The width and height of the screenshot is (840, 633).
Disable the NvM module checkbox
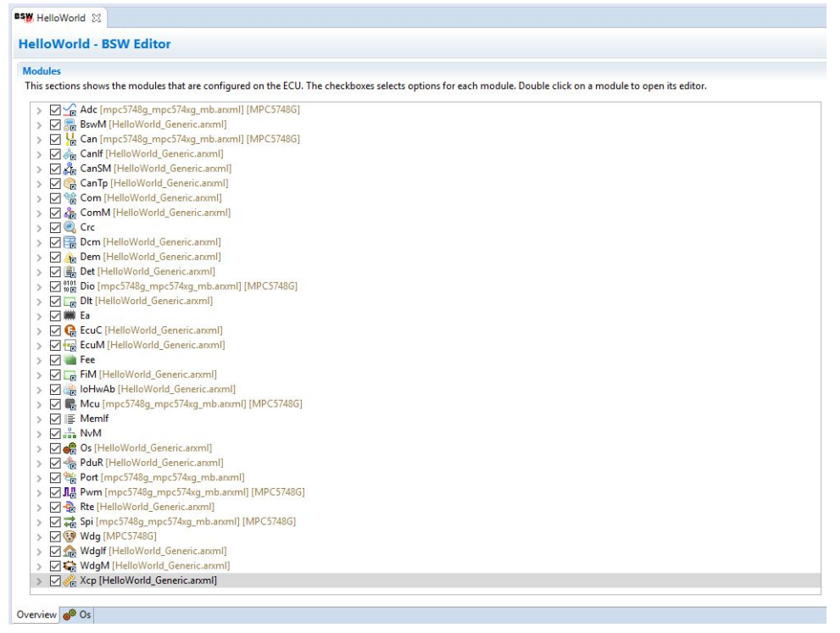pos(56,433)
